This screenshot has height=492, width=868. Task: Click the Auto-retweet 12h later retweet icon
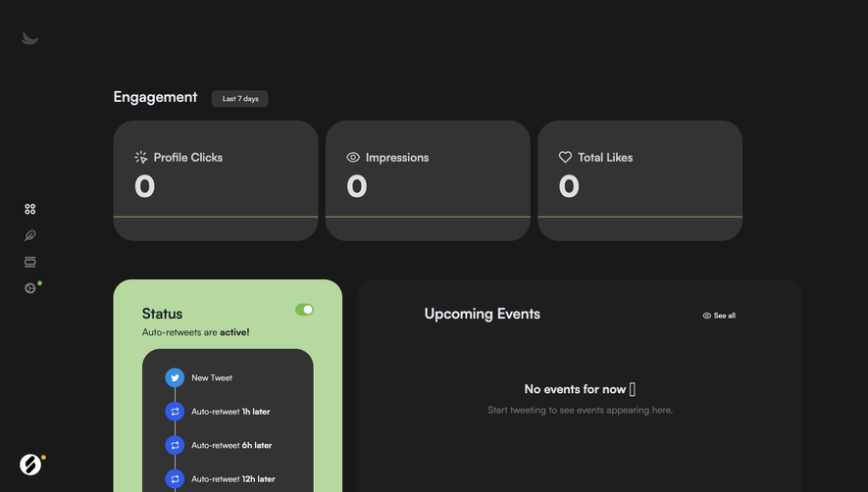(175, 478)
